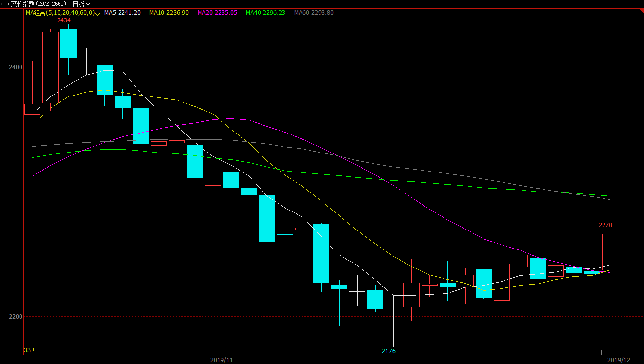
Task: Select the MA5 2241.20 label
Action: point(122,13)
